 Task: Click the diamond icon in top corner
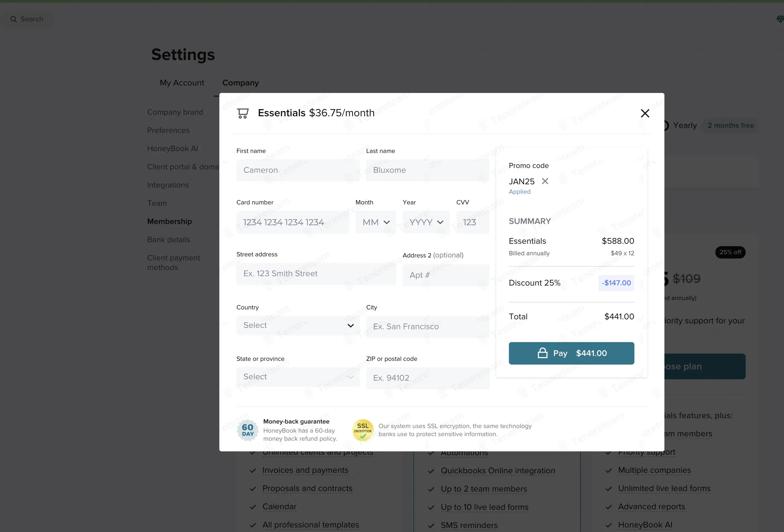pos(780,19)
